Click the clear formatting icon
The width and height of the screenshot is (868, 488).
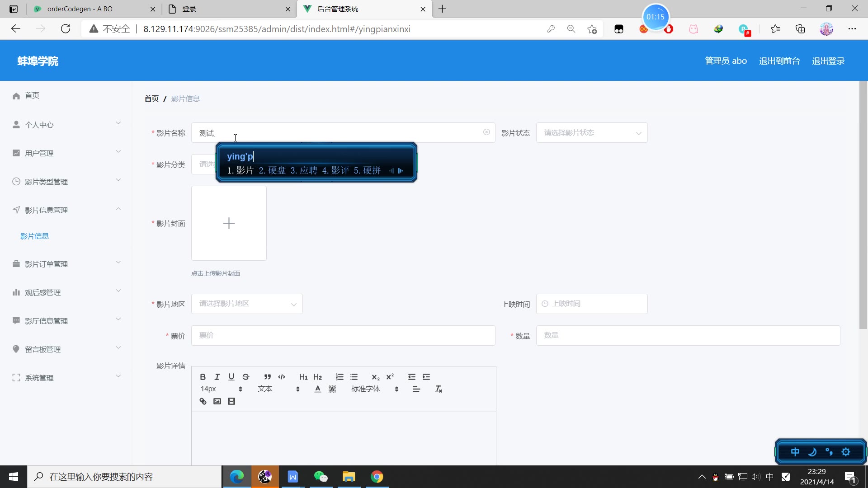pyautogui.click(x=439, y=389)
